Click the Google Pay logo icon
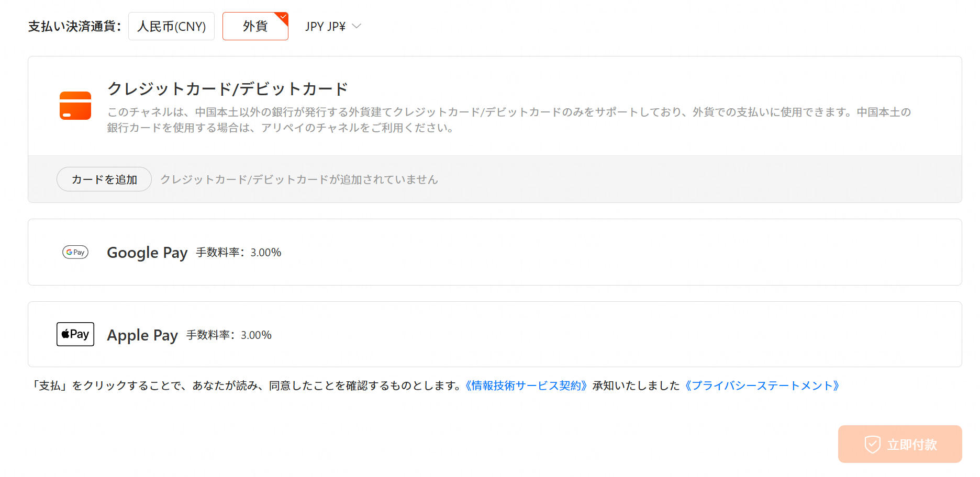This screenshot has width=980, height=477. tap(75, 252)
